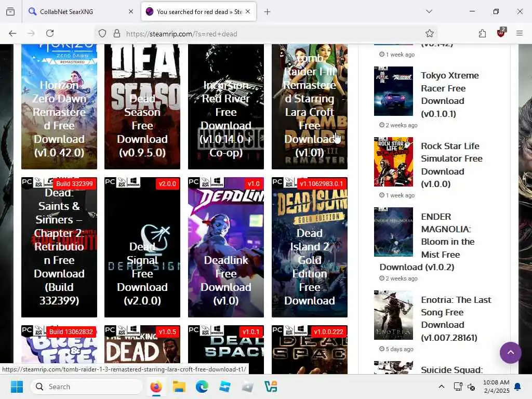Screen dimensions: 532x399
Task: Open Tomb Raider I-III Remastered card
Action: point(310,107)
